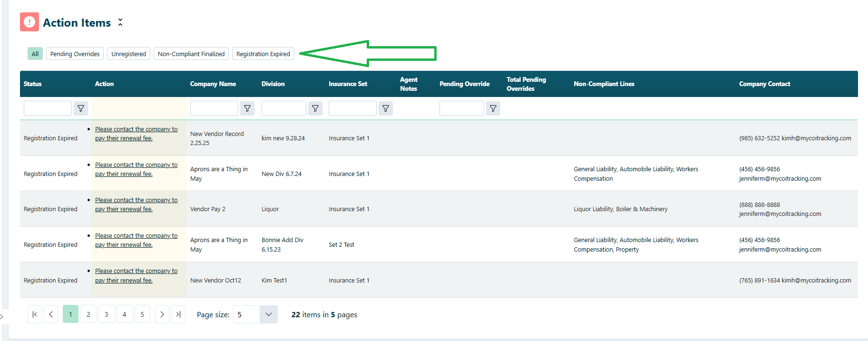Click the New Vendor Oct12 company cell
The width and height of the screenshot is (868, 341).
coord(215,280)
